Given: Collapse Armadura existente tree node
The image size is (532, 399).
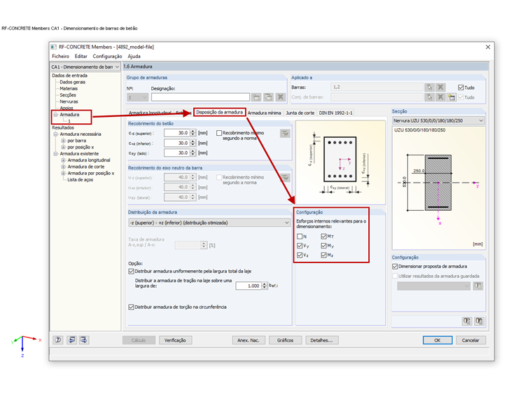Looking at the screenshot, I should pos(55,154).
